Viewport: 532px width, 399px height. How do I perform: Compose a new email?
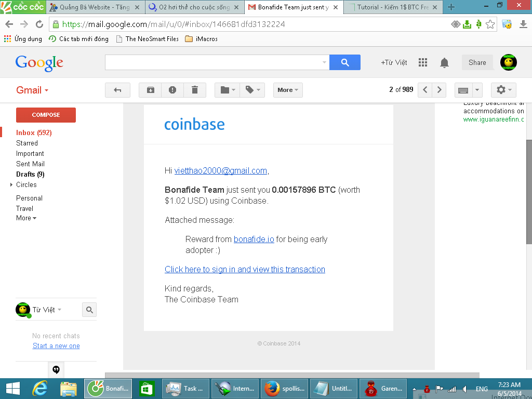46,115
